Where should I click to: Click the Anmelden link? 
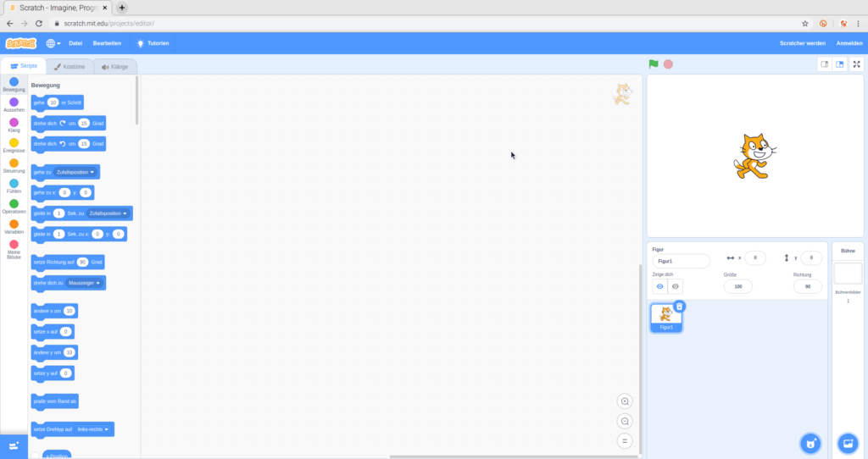[x=849, y=43]
